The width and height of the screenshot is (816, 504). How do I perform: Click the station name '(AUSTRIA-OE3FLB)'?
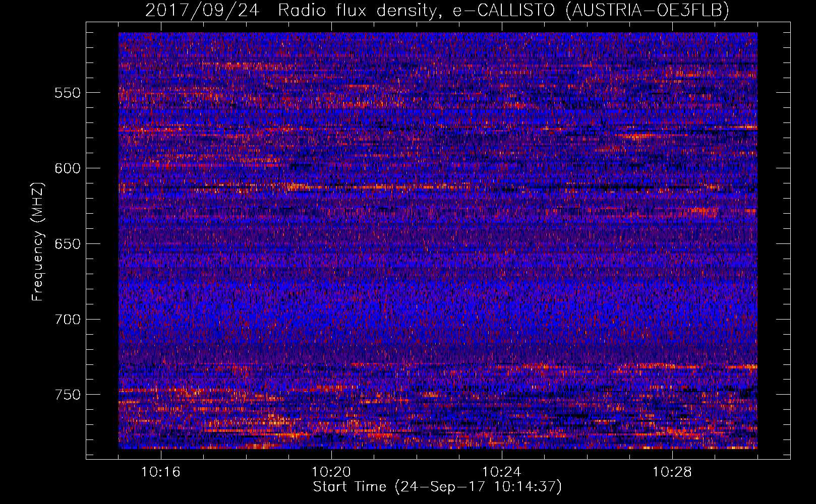pyautogui.click(x=648, y=10)
